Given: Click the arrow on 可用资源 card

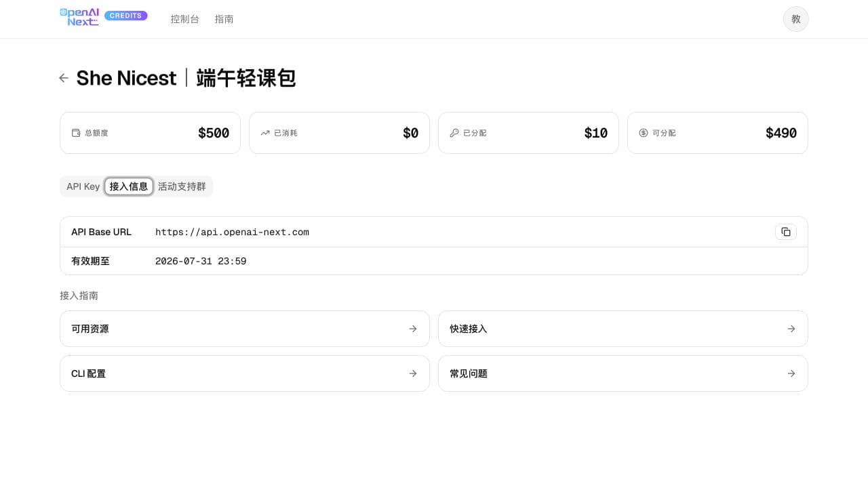Looking at the screenshot, I should pos(413,329).
